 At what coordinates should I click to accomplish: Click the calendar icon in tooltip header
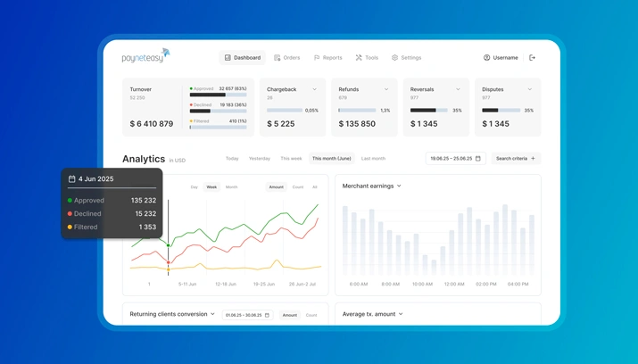(72, 179)
